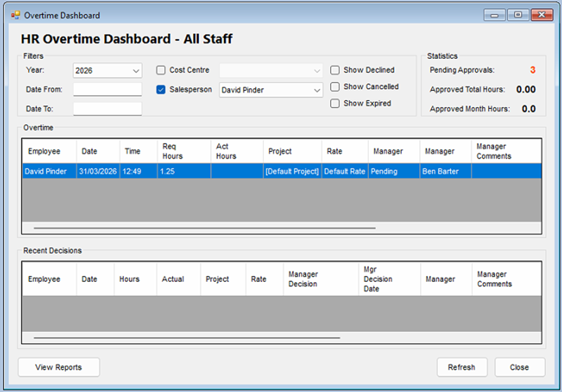
Task: Click Actual header in Recent Decisions table
Action: (179, 279)
